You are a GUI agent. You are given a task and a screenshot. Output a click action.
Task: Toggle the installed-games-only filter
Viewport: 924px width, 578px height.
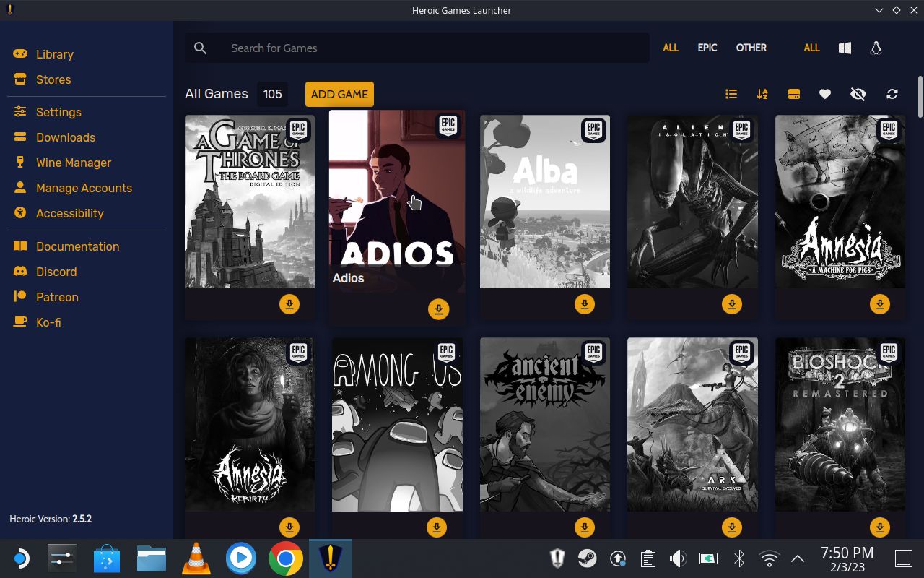coord(794,94)
